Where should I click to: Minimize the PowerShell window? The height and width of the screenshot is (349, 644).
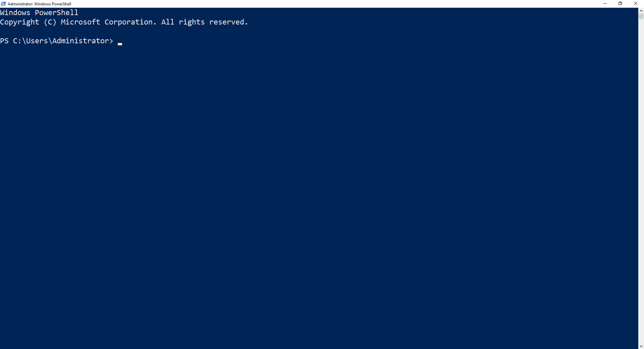(x=605, y=4)
